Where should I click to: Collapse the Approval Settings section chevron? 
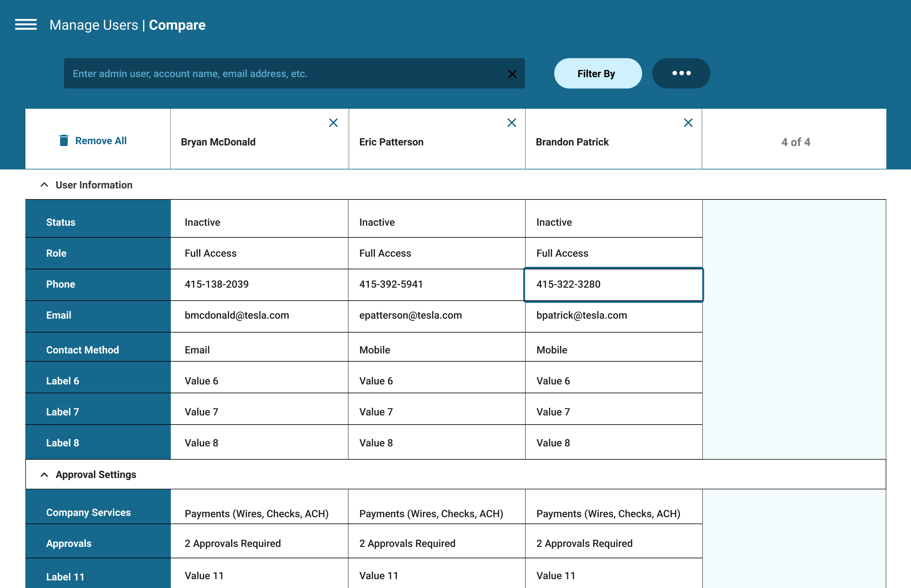point(44,475)
